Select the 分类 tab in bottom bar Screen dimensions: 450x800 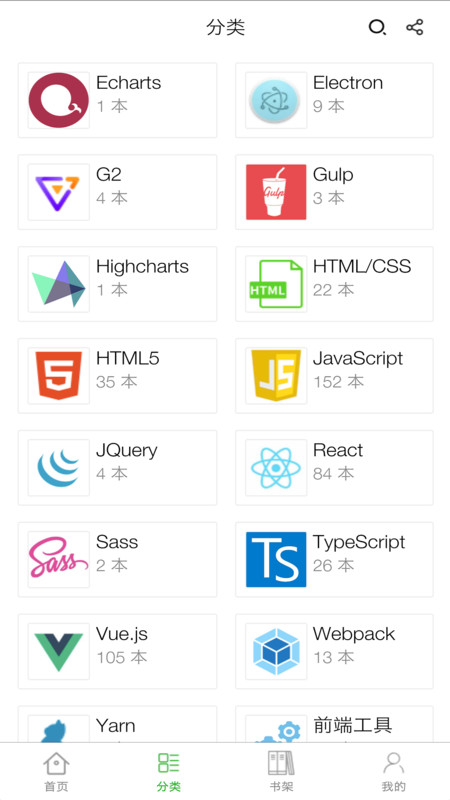169,772
